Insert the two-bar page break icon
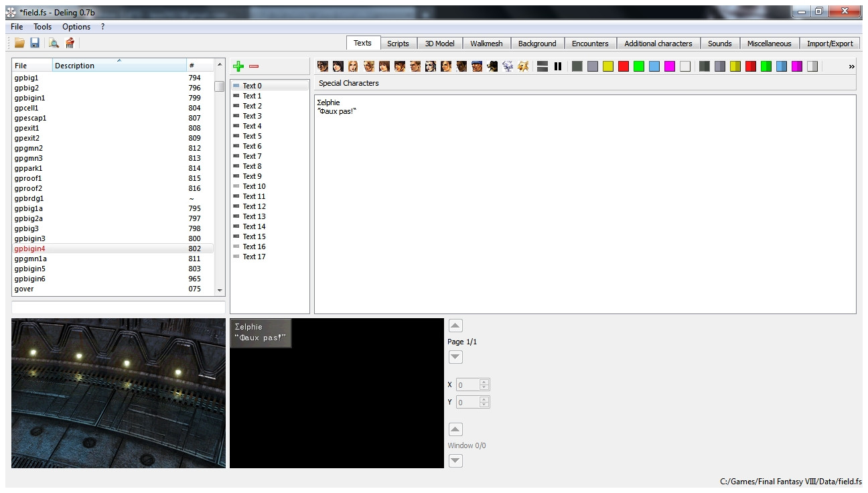Screen dimensions: 868x493 tap(542, 66)
